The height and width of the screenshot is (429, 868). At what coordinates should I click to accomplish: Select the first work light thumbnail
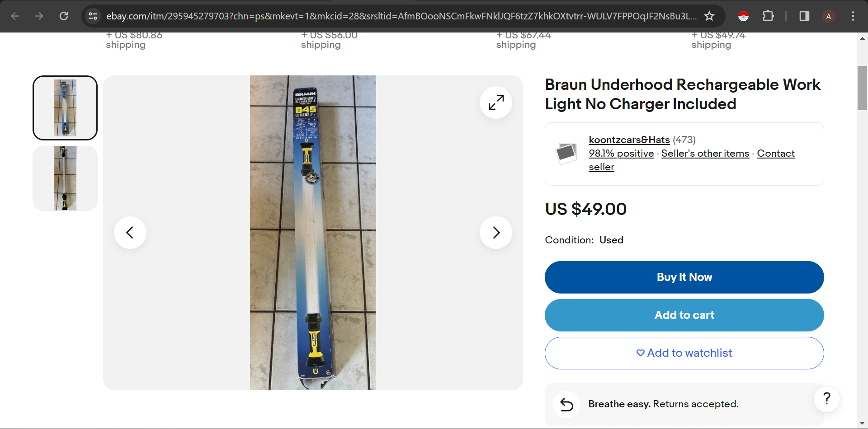pos(65,108)
